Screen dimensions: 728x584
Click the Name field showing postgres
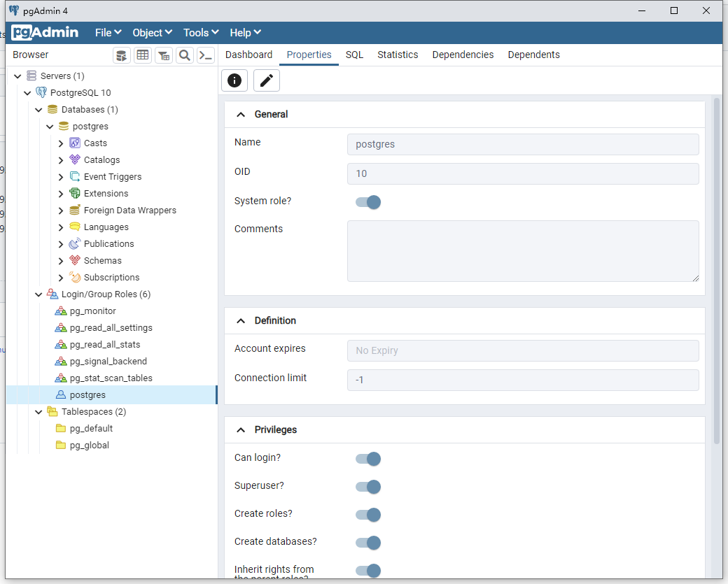pyautogui.click(x=523, y=144)
